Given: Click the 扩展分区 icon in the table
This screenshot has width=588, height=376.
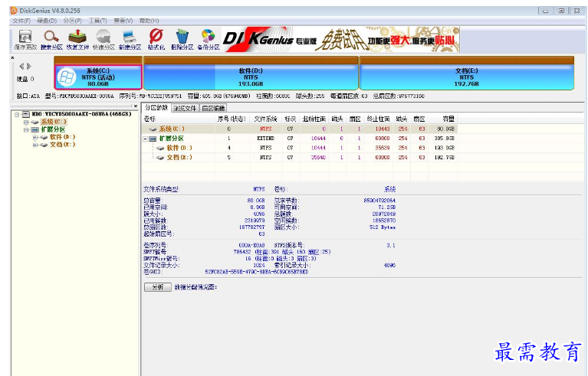Looking at the screenshot, I should (x=153, y=139).
